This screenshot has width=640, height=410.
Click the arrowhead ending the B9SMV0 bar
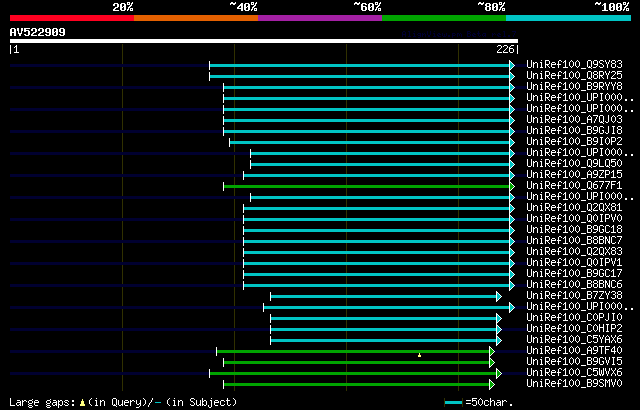[492, 385]
